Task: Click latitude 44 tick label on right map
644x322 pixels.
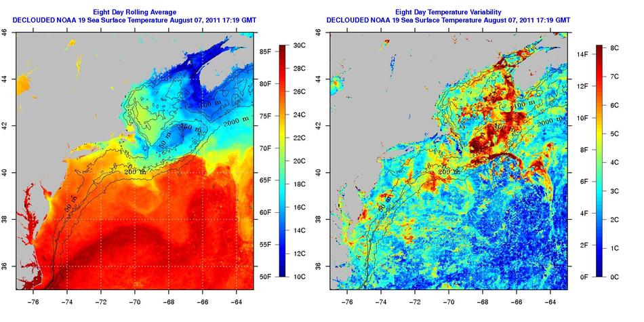Action: click(x=319, y=79)
